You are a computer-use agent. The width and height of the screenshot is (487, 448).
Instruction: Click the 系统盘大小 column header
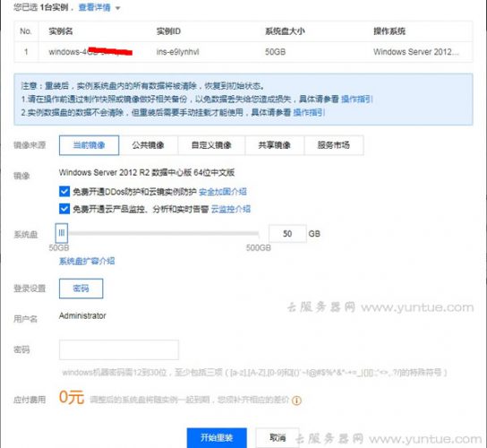[285, 31]
